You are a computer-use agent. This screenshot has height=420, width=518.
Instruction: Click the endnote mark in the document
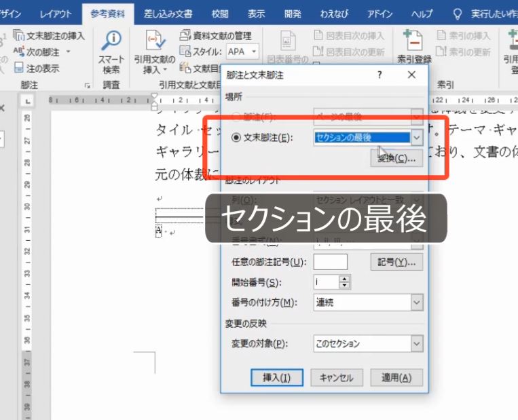(x=159, y=229)
